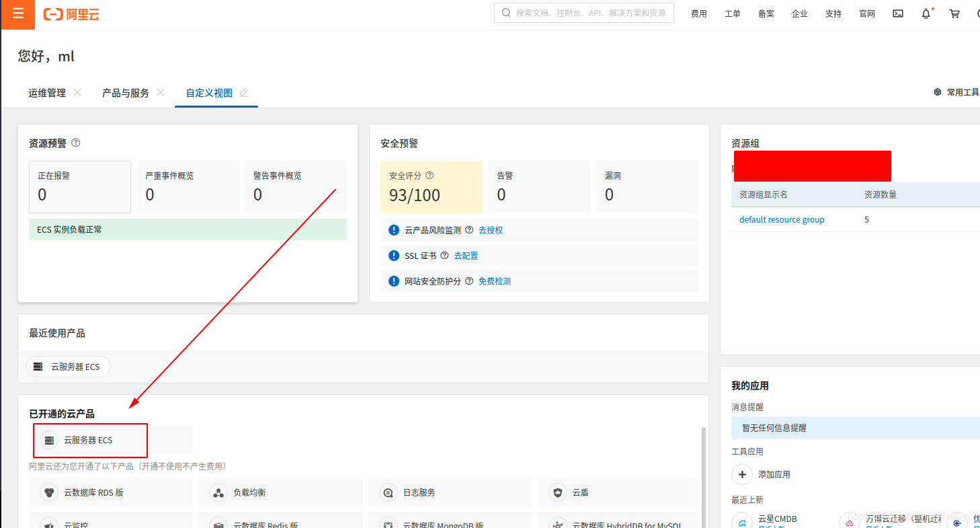Open 负载均衡 product
The height and width of the screenshot is (528, 980).
click(280, 492)
